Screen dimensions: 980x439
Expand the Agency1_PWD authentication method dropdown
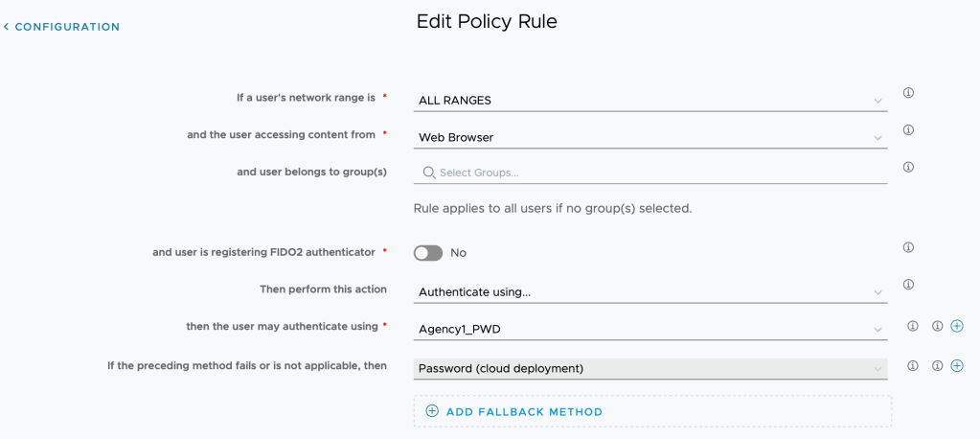[x=650, y=329]
